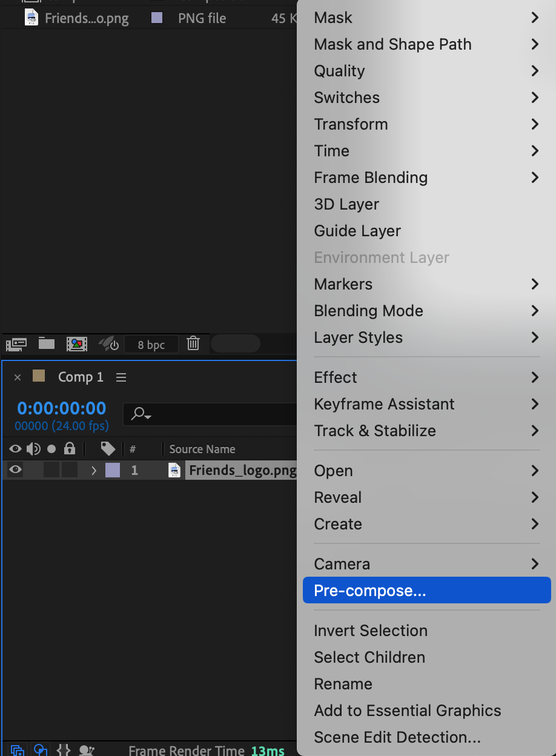Image resolution: width=556 pixels, height=756 pixels.
Task: Delete selected project item with trash icon
Action: 193,344
